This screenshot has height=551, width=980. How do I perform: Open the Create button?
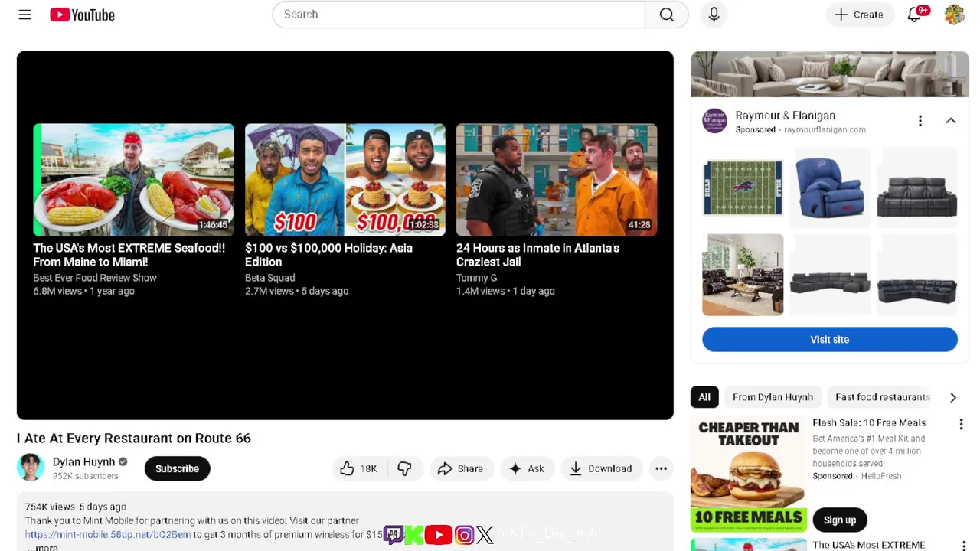pyautogui.click(x=860, y=15)
